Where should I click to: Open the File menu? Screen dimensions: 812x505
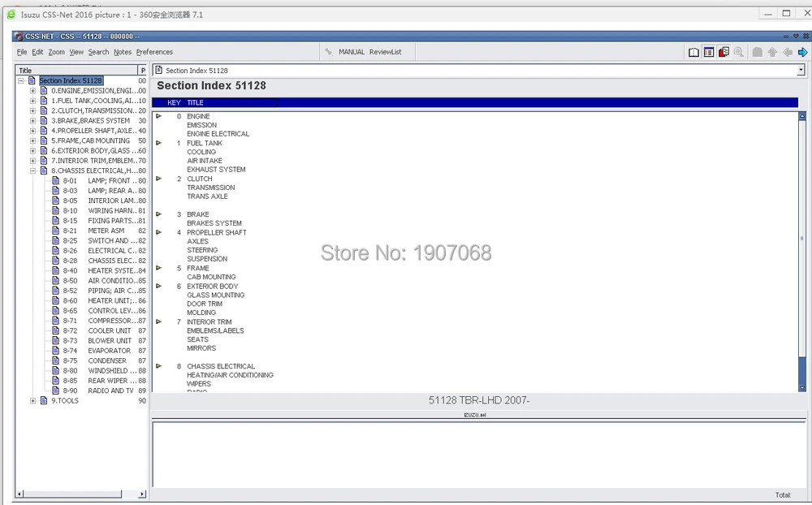click(x=22, y=52)
